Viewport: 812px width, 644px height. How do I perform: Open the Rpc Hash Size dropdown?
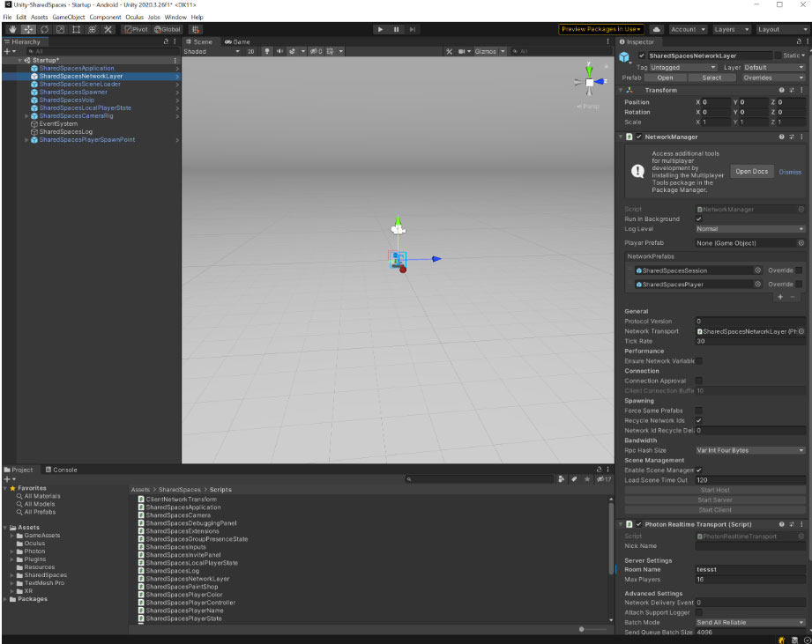coord(750,450)
